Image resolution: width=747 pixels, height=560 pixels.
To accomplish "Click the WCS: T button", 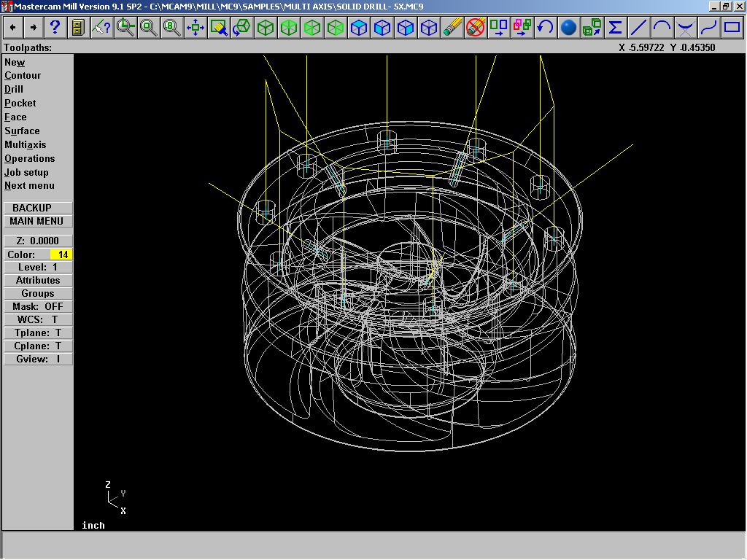I will click(38, 319).
